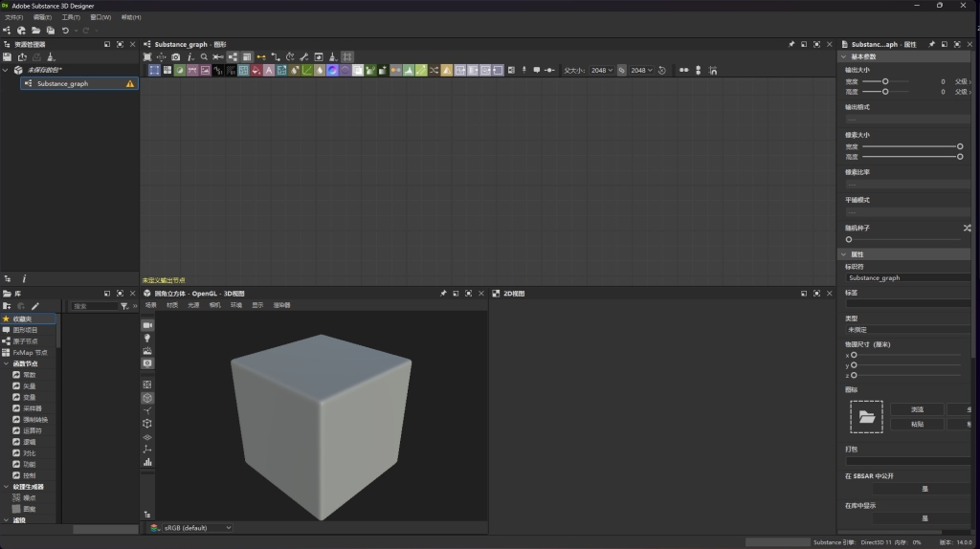The height and width of the screenshot is (549, 980).
Task: Collapse the 基本参数 section in properties
Action: 844,56
